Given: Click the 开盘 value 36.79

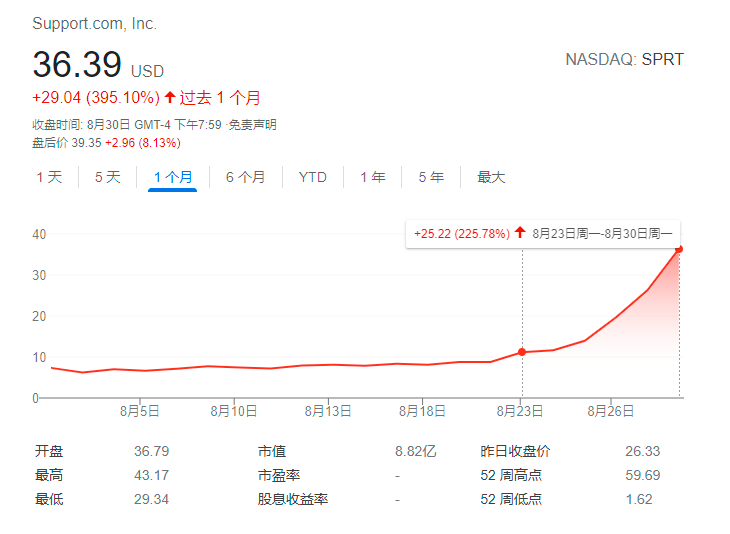Looking at the screenshot, I should pyautogui.click(x=151, y=451).
